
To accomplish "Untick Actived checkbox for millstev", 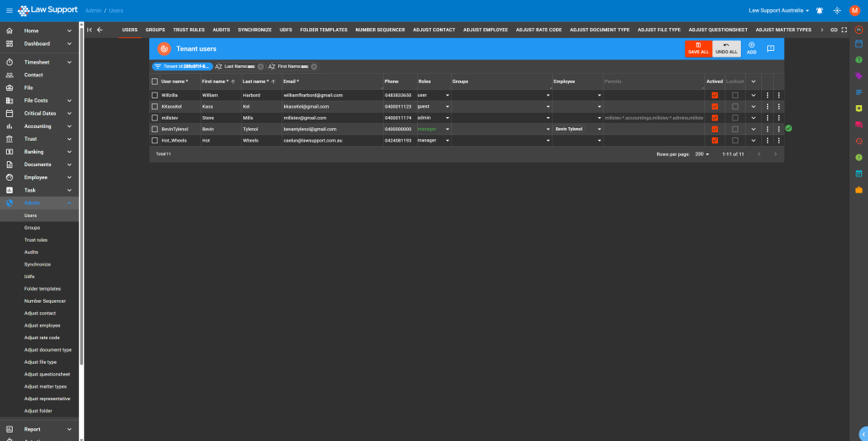I will coord(715,118).
